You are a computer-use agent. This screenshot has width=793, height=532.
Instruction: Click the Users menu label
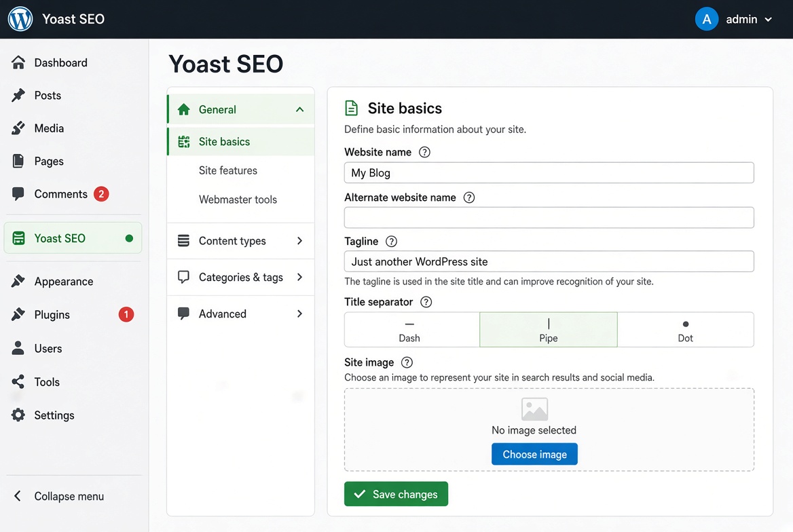pos(48,348)
